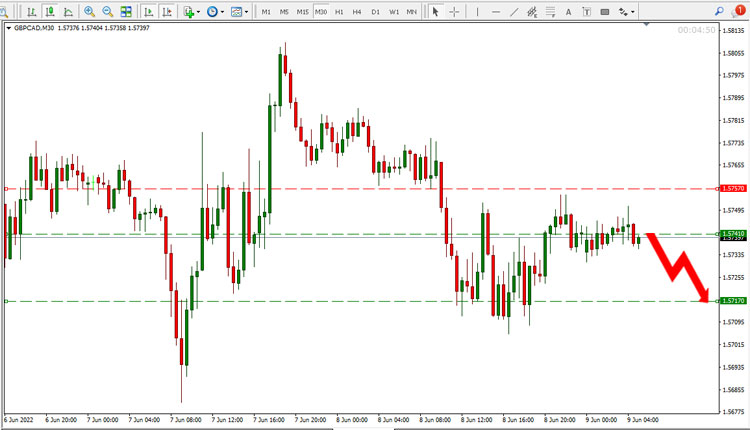Screen dimensions: 750x430
Task: Toggle chart shift button
Action: (x=167, y=11)
